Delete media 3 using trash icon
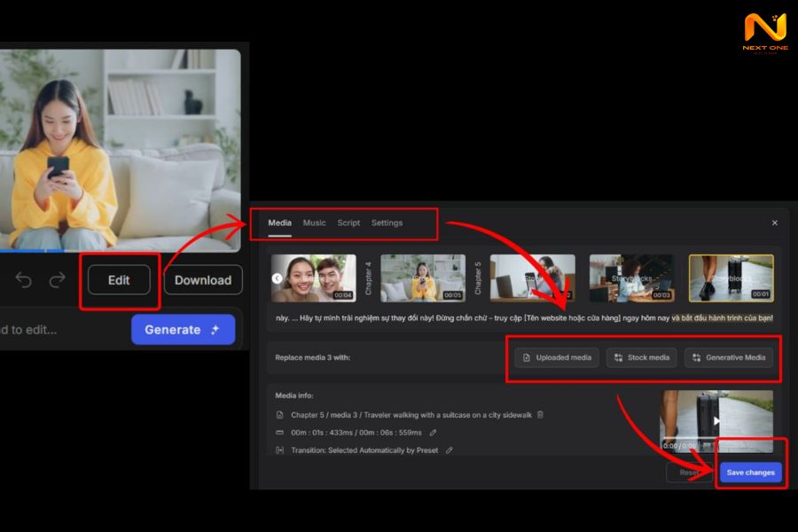The width and height of the screenshot is (798, 532). coord(540,414)
